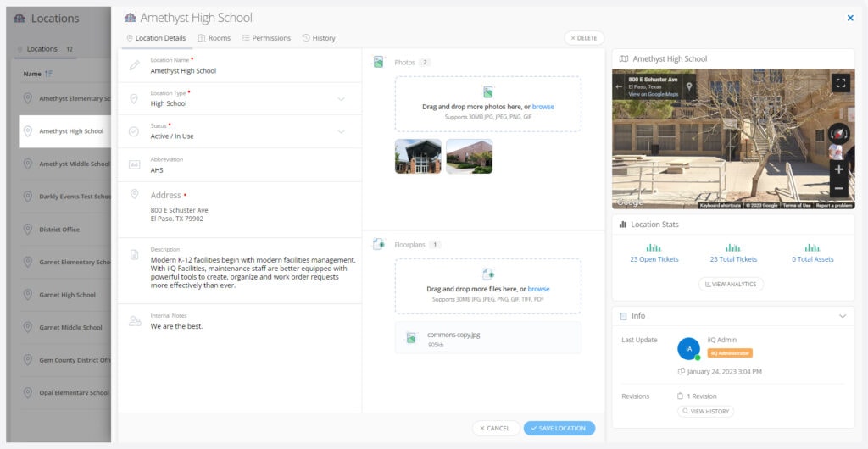Click the View Analytics button

[732, 284]
